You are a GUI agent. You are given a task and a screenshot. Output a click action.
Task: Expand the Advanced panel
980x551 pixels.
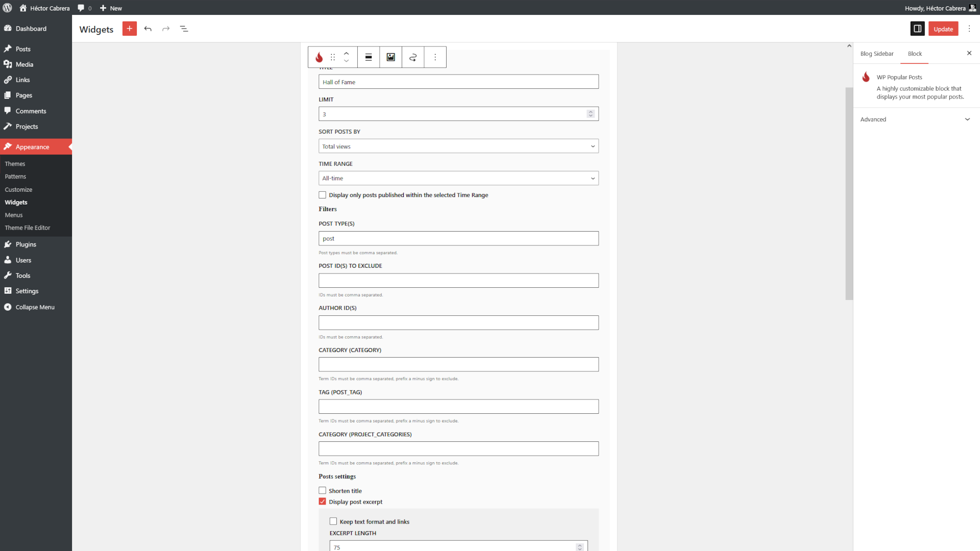tap(915, 119)
